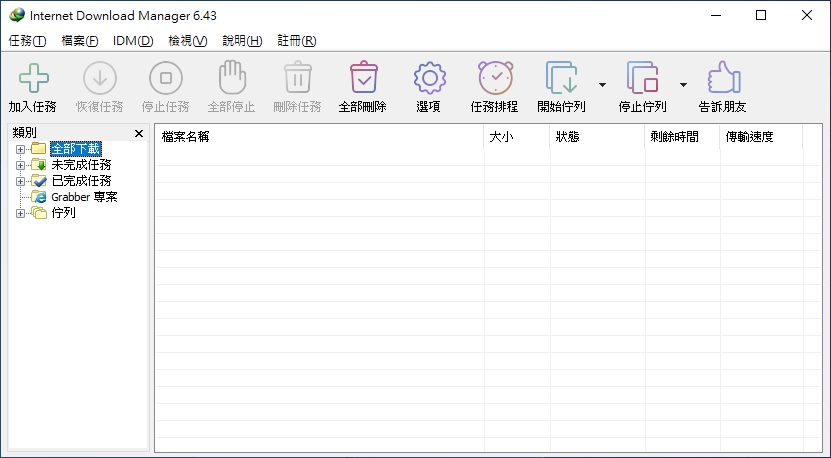Select the 已完成任務 folder
Viewport: 831px width, 458px height.
coord(82,181)
